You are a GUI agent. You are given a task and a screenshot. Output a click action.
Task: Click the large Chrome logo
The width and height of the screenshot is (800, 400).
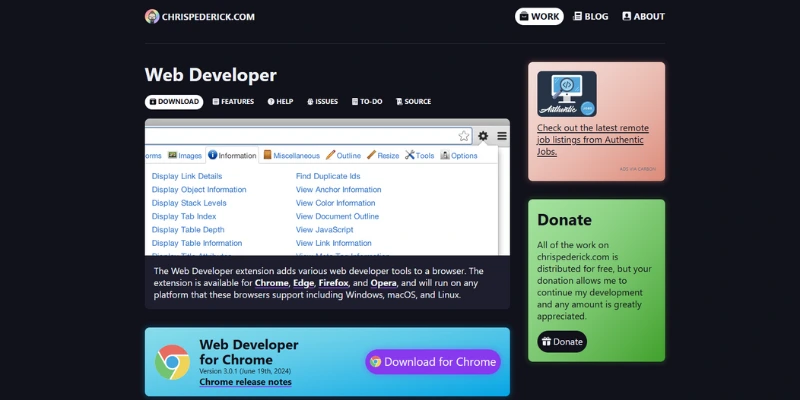(x=172, y=362)
